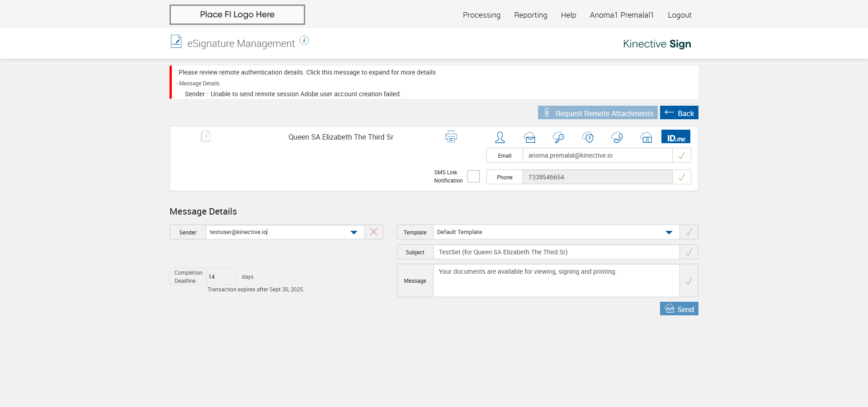Select the cloud key authentication icon

point(558,137)
